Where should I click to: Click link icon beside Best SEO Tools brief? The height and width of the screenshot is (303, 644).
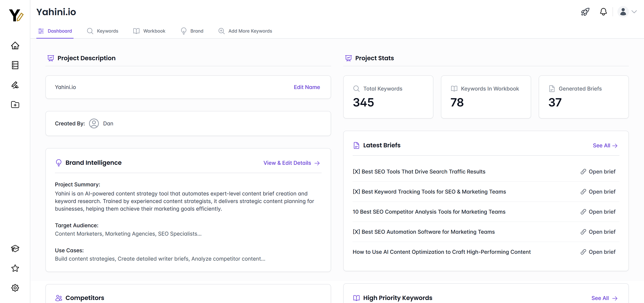[x=583, y=172]
